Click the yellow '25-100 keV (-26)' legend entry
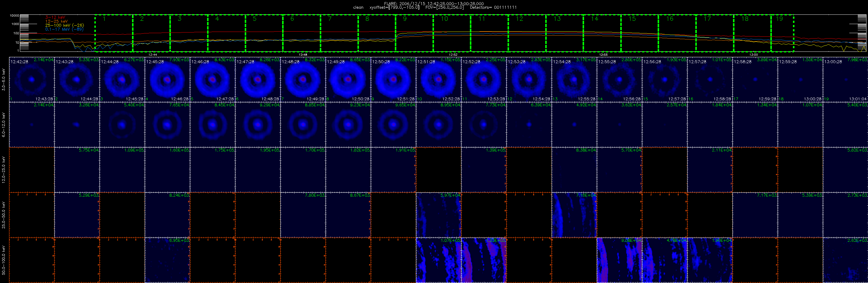The height and width of the screenshot is (283, 868). click(65, 25)
